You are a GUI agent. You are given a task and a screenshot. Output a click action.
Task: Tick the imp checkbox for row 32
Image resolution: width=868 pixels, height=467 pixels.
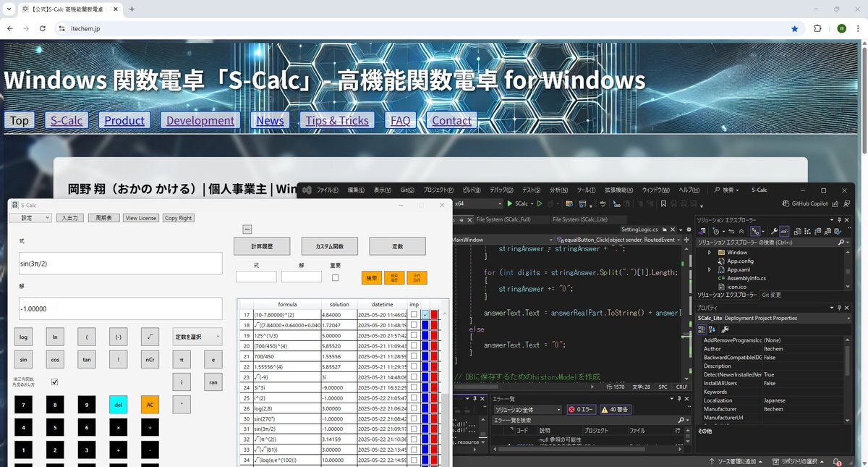pyautogui.click(x=414, y=439)
